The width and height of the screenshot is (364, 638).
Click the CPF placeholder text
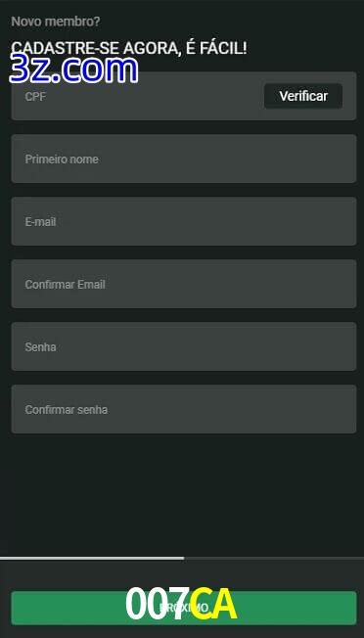[35, 97]
